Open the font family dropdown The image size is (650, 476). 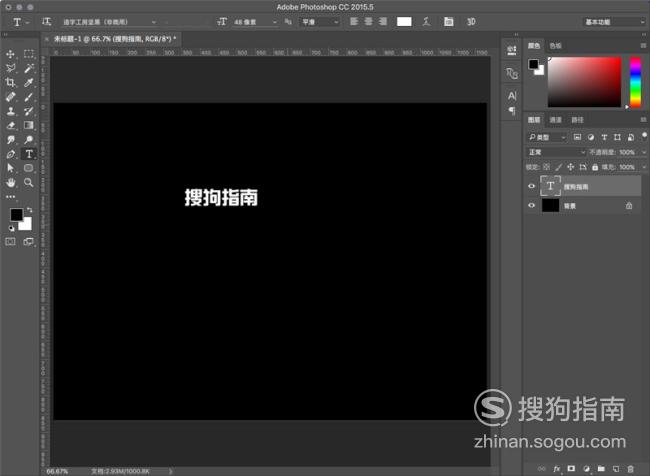(109, 22)
